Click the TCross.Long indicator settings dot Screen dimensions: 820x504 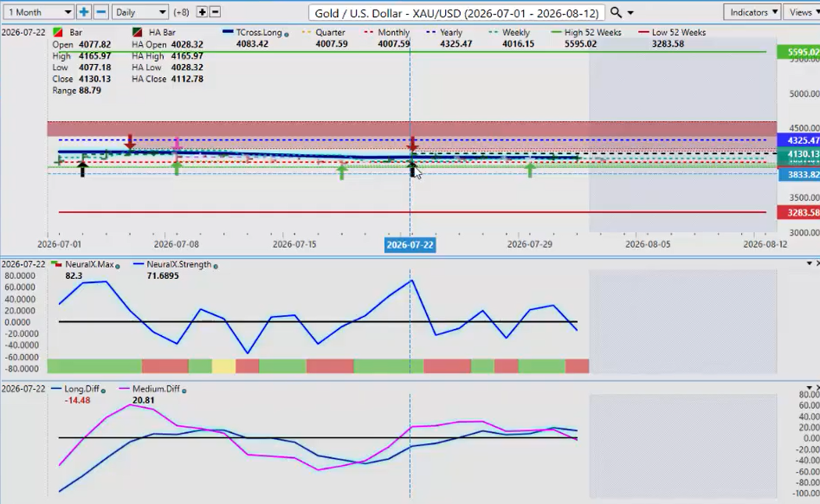click(x=286, y=33)
